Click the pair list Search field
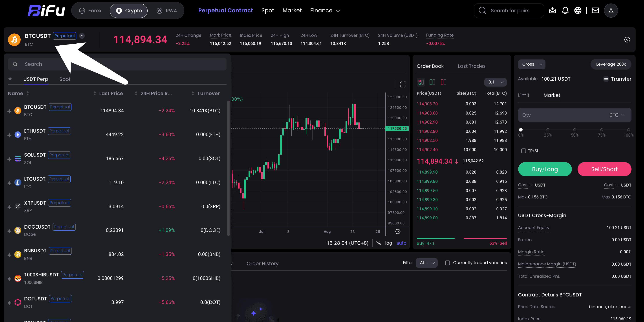The width and height of the screenshot is (644, 322). [117, 64]
